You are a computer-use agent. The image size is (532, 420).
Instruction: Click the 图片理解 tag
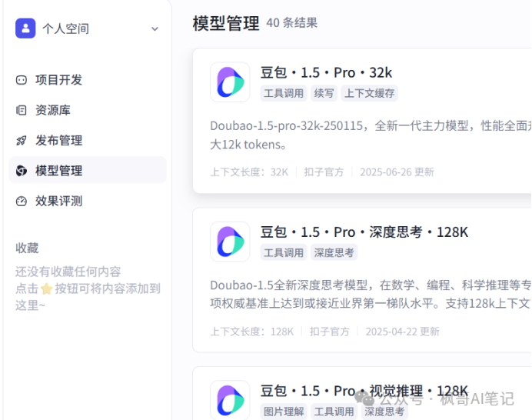coord(284,412)
